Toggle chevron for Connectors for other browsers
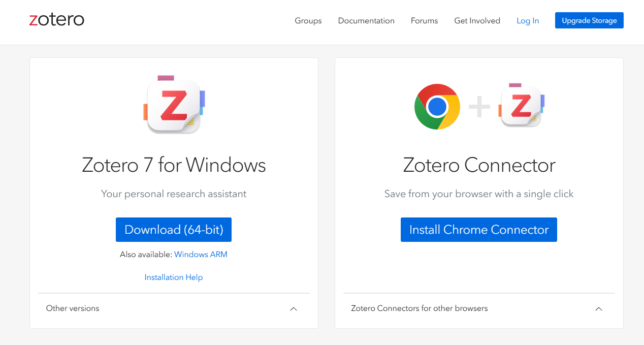Viewport: 644px width, 345px height. click(599, 309)
